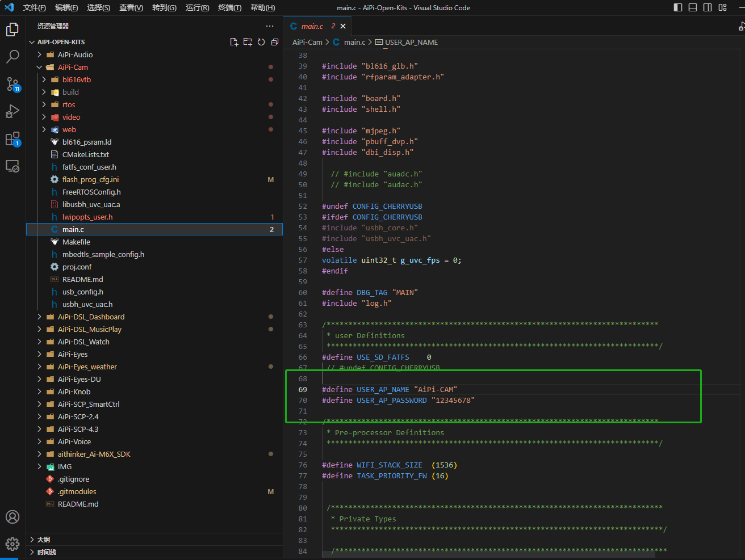Open the 编辑(E) menu
The width and height of the screenshot is (745, 560).
click(x=66, y=7)
